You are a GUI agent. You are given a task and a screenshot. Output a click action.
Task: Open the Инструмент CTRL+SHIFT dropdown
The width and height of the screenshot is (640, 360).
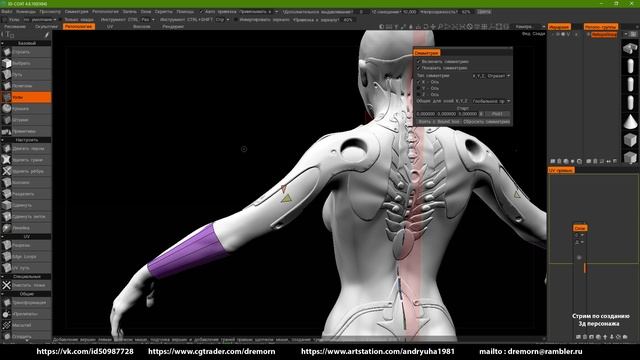222,19
